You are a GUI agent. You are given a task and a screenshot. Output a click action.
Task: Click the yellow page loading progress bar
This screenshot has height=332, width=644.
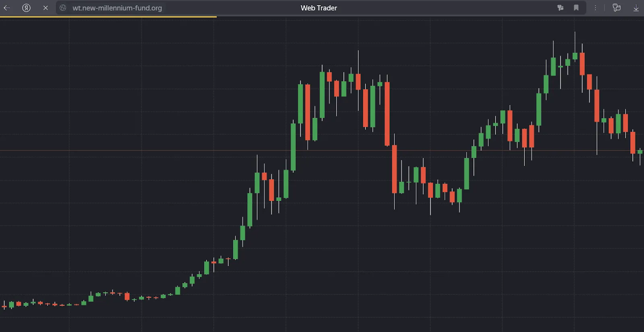pos(108,17)
